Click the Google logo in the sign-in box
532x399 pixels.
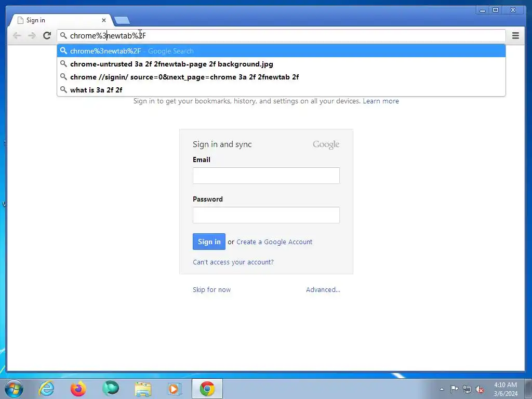point(326,144)
